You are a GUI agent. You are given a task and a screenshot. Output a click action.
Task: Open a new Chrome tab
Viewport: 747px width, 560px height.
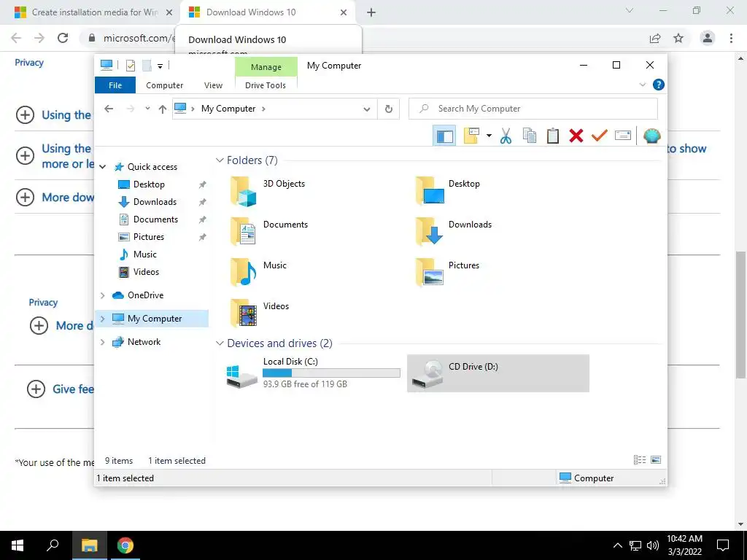click(371, 12)
